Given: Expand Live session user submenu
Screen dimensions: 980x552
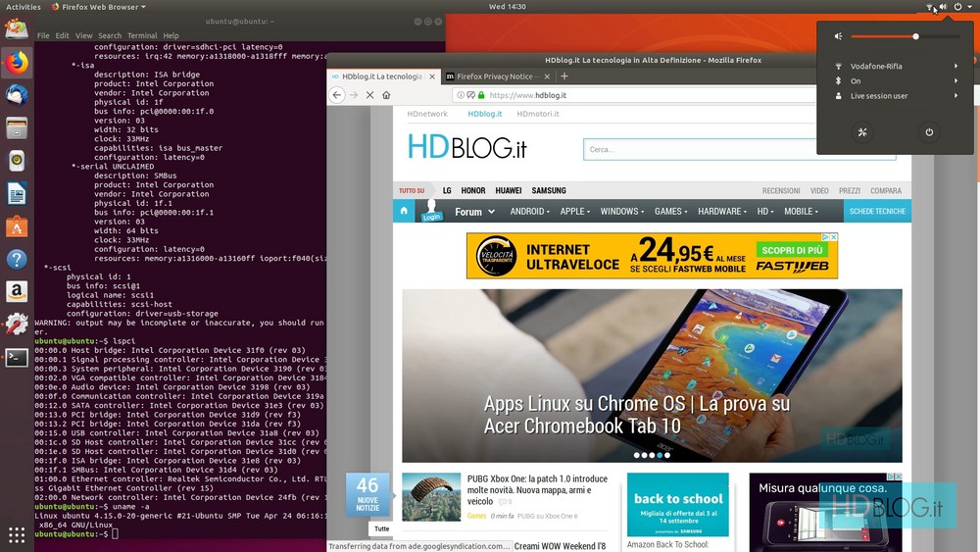Looking at the screenshot, I should click(895, 96).
